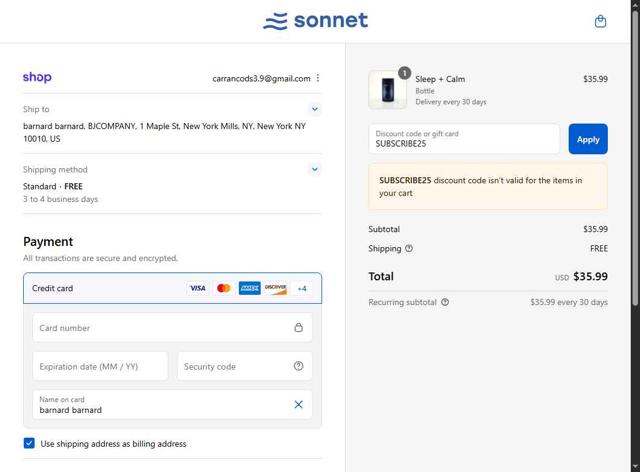Click the Payment heading
Image resolution: width=640 pixels, height=472 pixels.
point(48,242)
